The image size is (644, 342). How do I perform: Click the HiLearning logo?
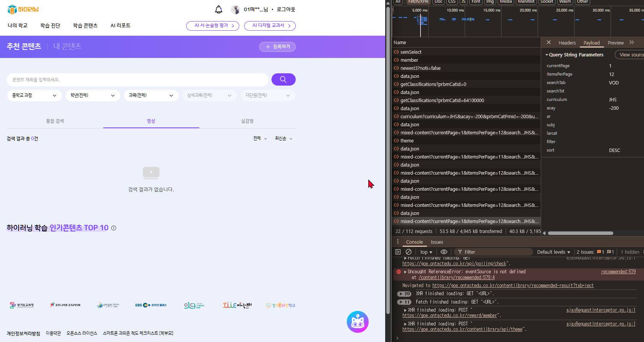(23, 9)
